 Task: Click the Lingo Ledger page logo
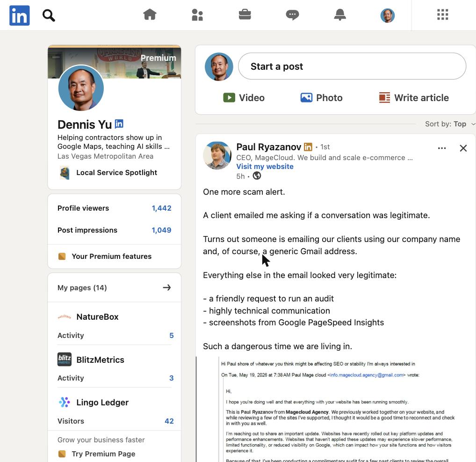(x=65, y=402)
